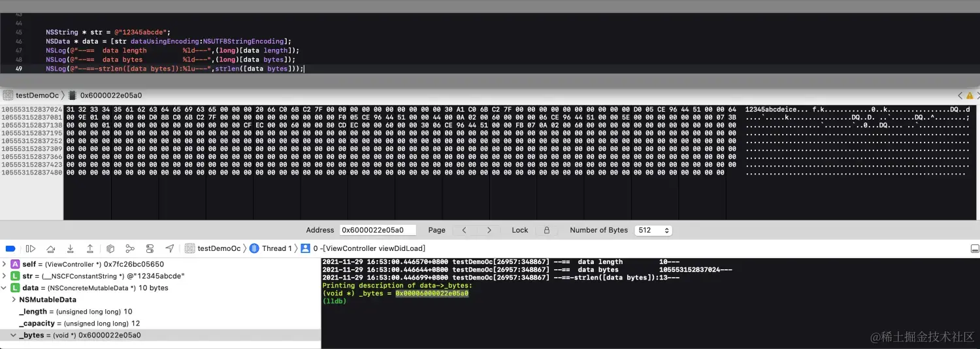Click the green L icon of str

pos(16,276)
